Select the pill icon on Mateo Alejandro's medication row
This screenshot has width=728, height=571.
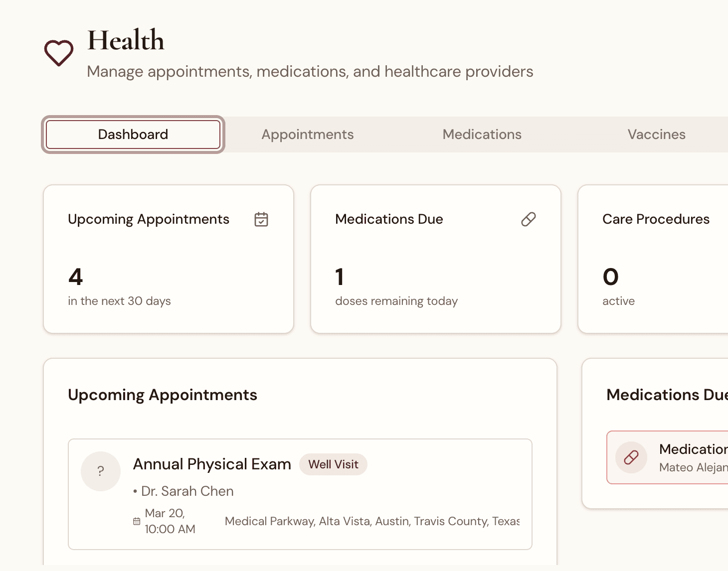(x=631, y=457)
